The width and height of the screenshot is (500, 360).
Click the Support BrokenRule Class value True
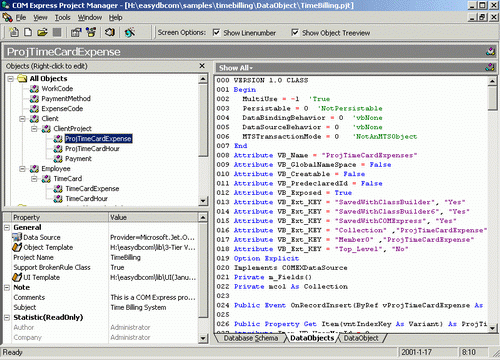(x=117, y=267)
